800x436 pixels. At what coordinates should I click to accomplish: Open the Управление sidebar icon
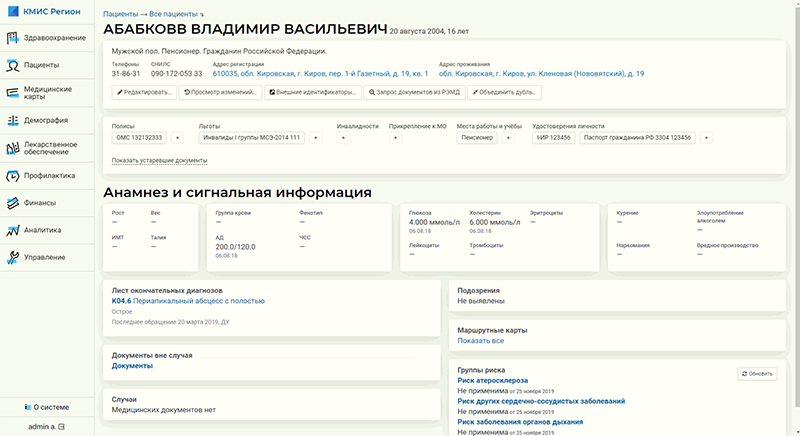tap(13, 258)
